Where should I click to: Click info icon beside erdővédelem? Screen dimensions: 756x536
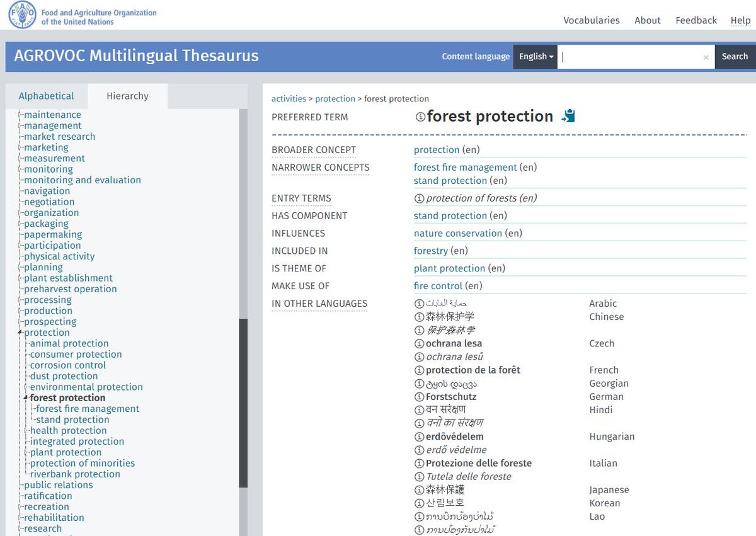pyautogui.click(x=419, y=437)
